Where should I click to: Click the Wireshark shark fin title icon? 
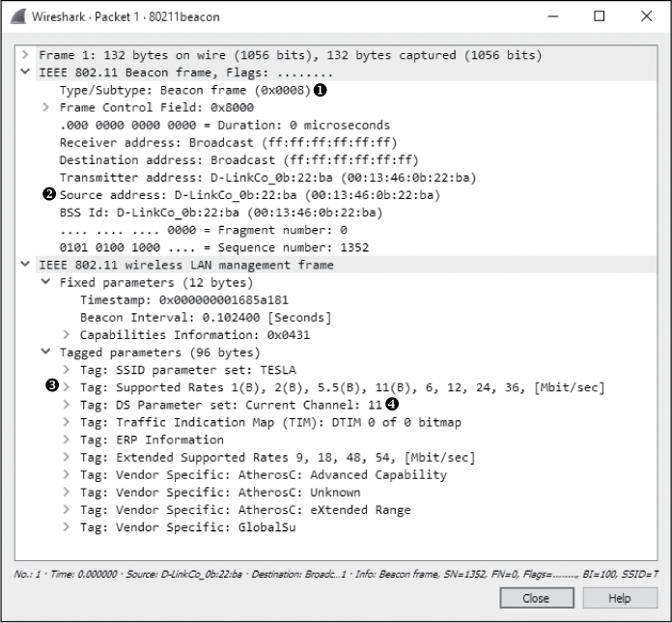18,16
